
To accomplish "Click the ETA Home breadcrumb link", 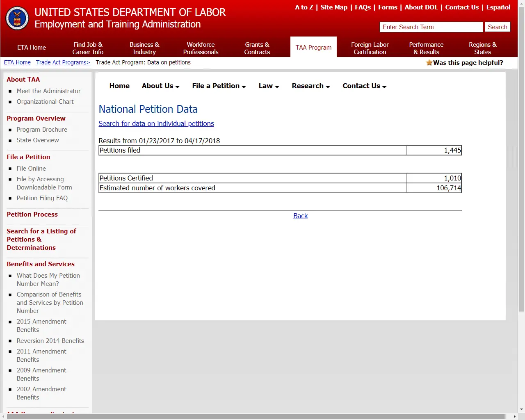I will click(17, 63).
